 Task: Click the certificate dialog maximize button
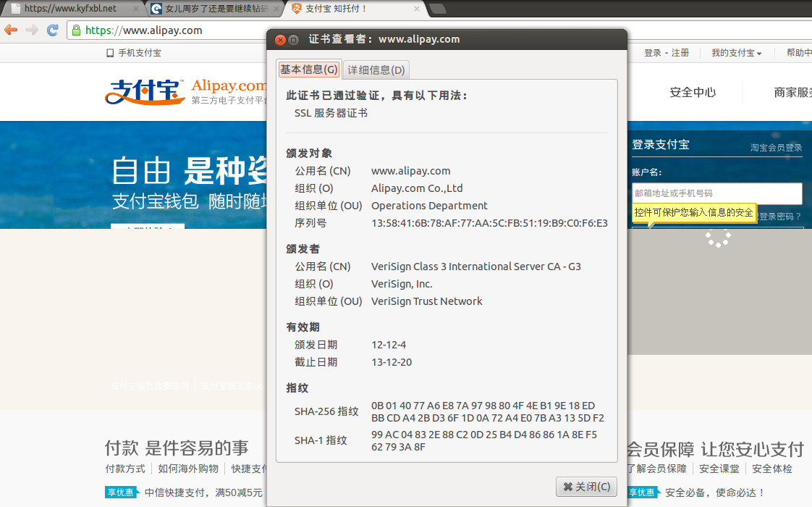point(294,39)
